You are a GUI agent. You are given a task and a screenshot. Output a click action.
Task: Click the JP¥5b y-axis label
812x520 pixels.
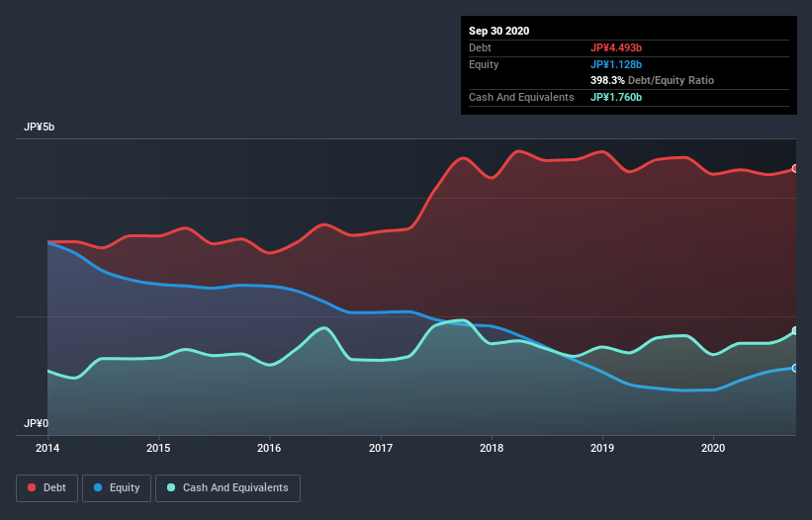tap(39, 128)
